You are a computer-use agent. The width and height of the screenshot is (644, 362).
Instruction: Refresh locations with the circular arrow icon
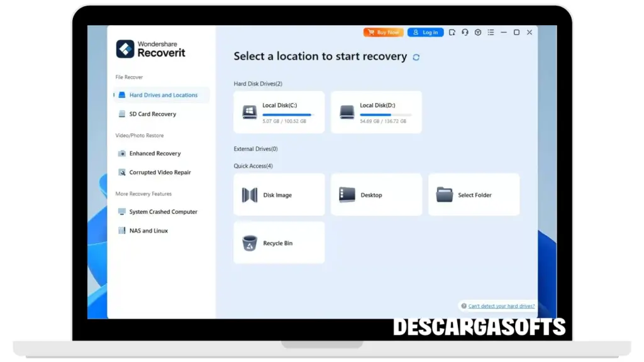(x=416, y=57)
